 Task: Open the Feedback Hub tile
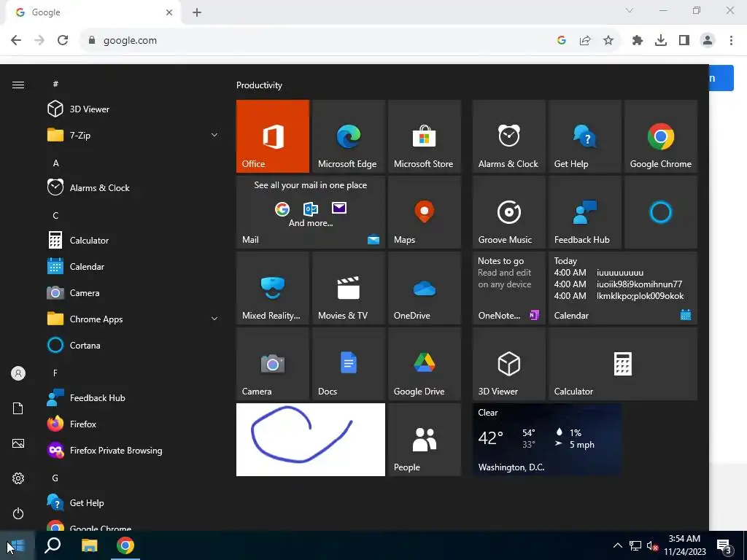(585, 212)
